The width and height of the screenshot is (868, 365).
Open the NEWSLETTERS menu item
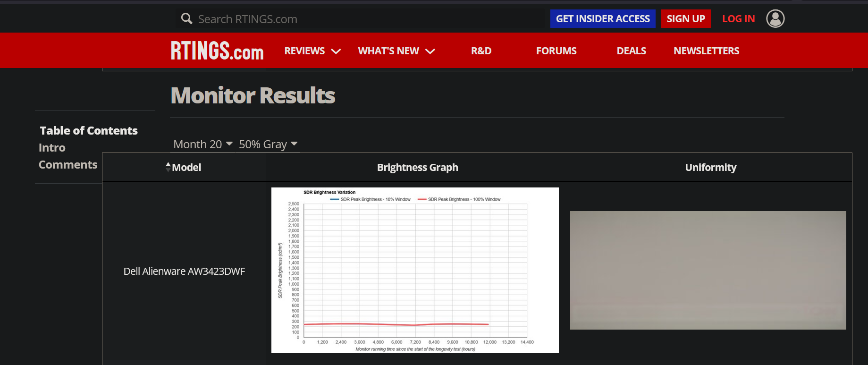(x=706, y=51)
